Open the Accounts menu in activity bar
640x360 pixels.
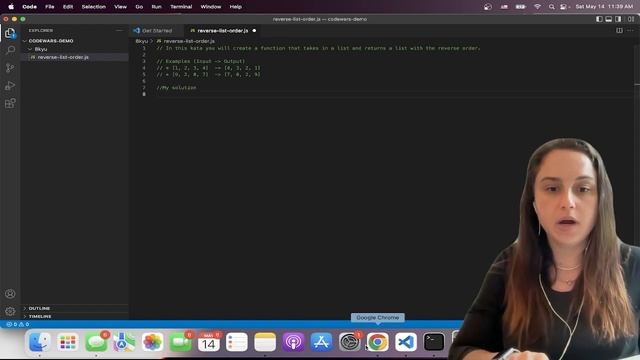pos(10,293)
